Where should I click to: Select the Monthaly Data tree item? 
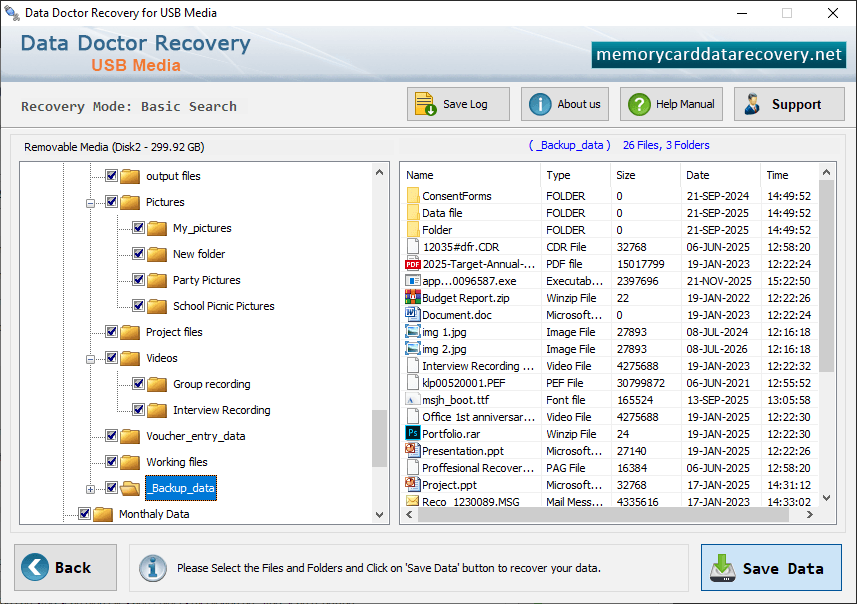154,514
